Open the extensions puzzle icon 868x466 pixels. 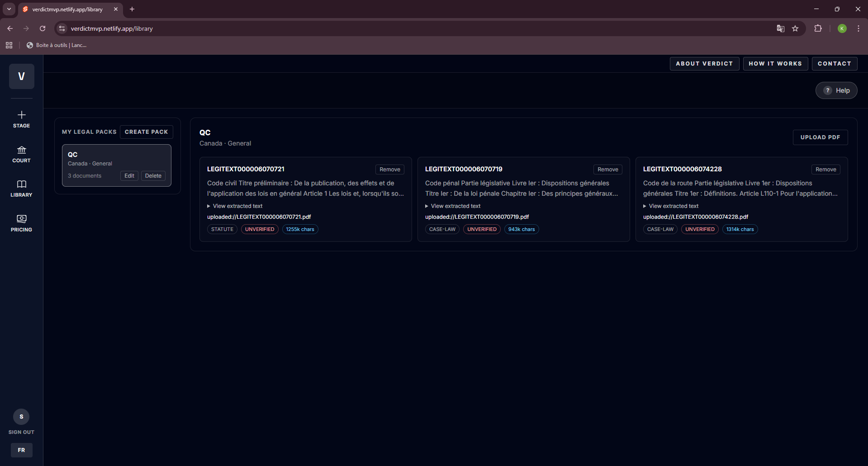[x=818, y=28]
